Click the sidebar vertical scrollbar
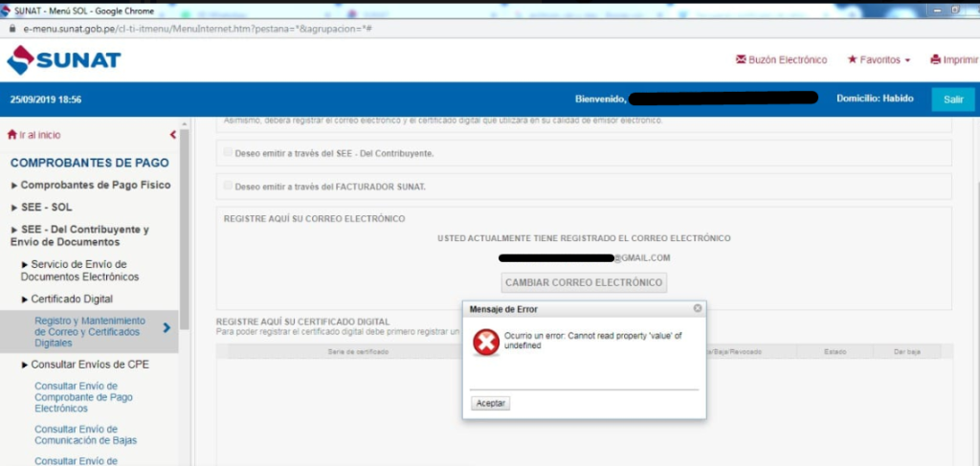 (x=185, y=225)
